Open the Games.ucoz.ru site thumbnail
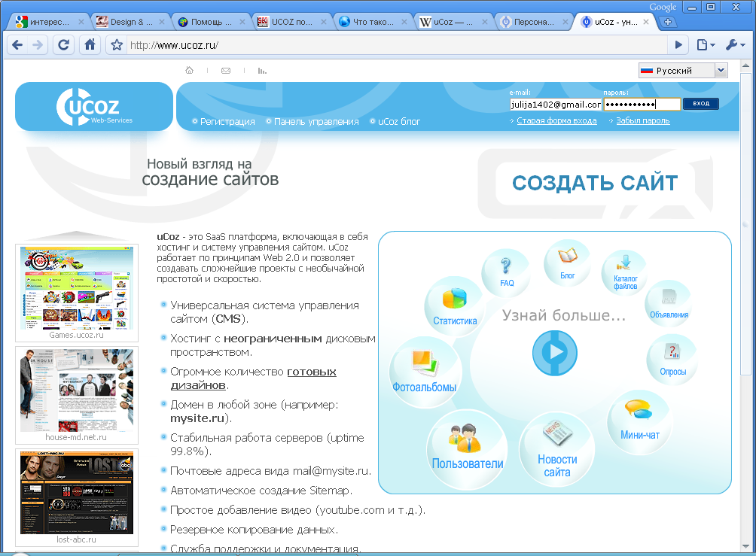The image size is (756, 556). 77,288
